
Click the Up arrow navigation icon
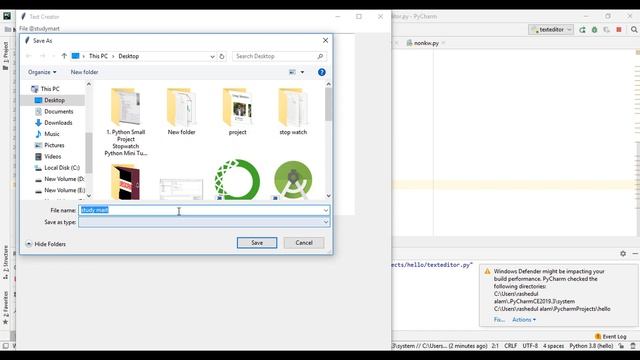(64, 56)
